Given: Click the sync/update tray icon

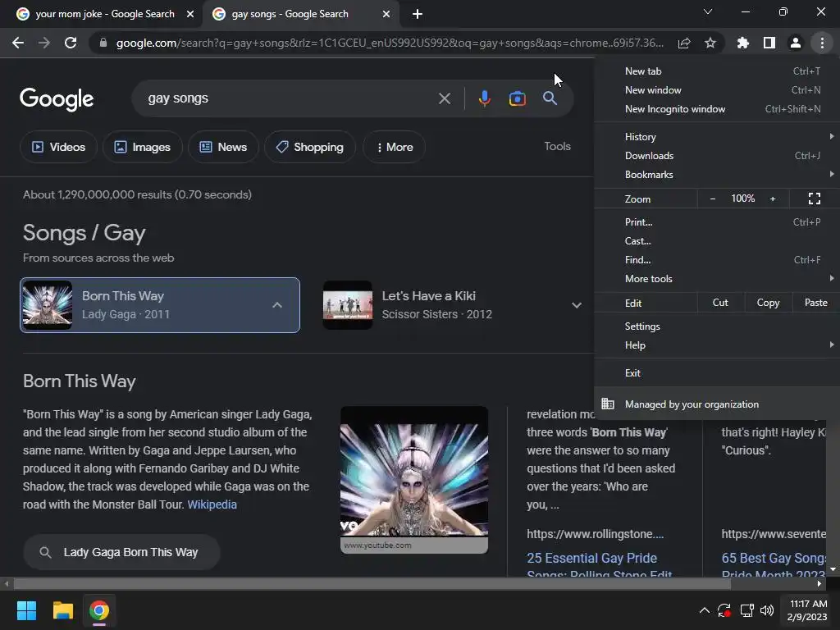Looking at the screenshot, I should pyautogui.click(x=724, y=610).
